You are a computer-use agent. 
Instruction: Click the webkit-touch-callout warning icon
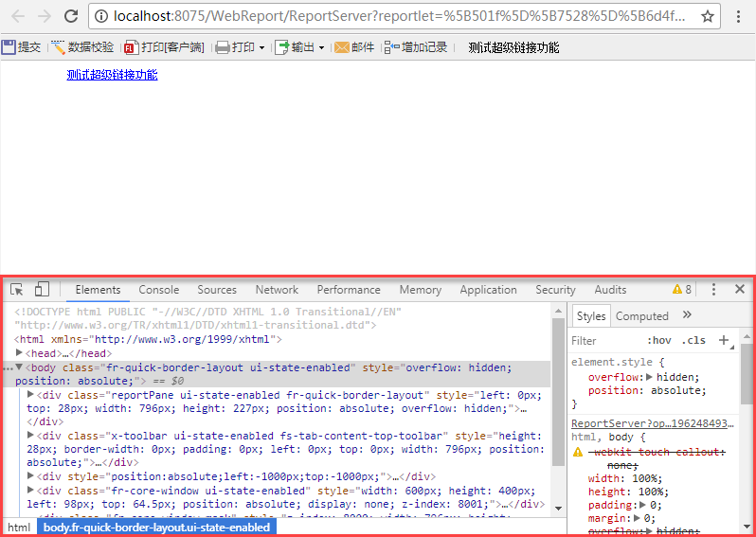tap(578, 452)
